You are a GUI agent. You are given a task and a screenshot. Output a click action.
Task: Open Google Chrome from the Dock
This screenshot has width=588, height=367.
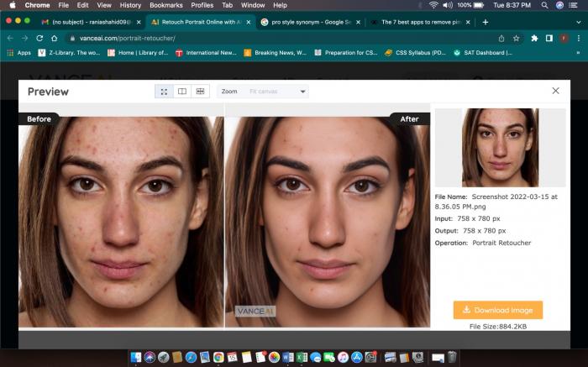[218, 357]
